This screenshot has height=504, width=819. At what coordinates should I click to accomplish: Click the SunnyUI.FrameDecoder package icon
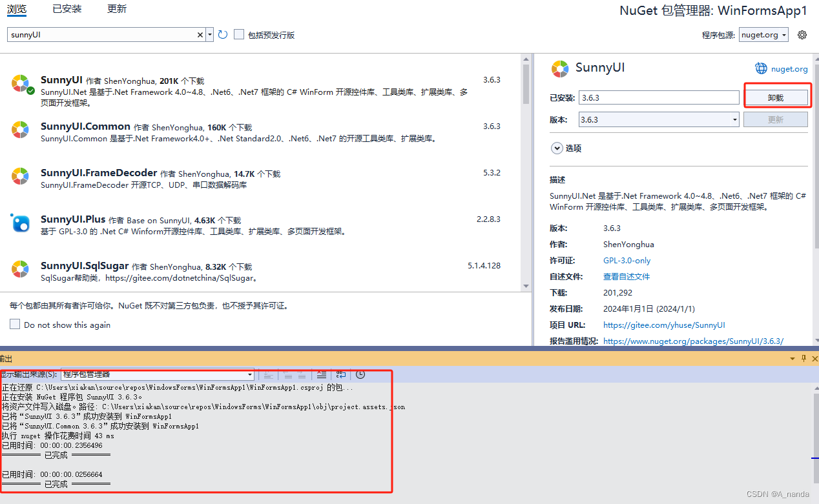[20, 176]
